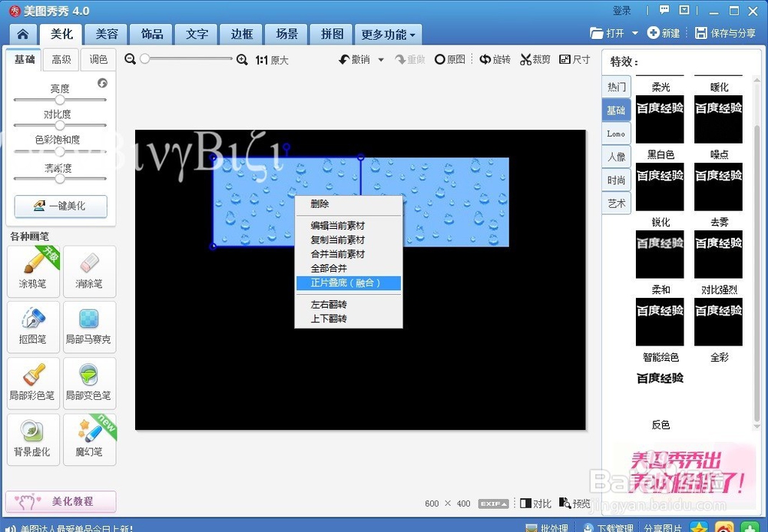Click 裁剪 crop tool
The width and height of the screenshot is (768, 532).
pos(535,60)
